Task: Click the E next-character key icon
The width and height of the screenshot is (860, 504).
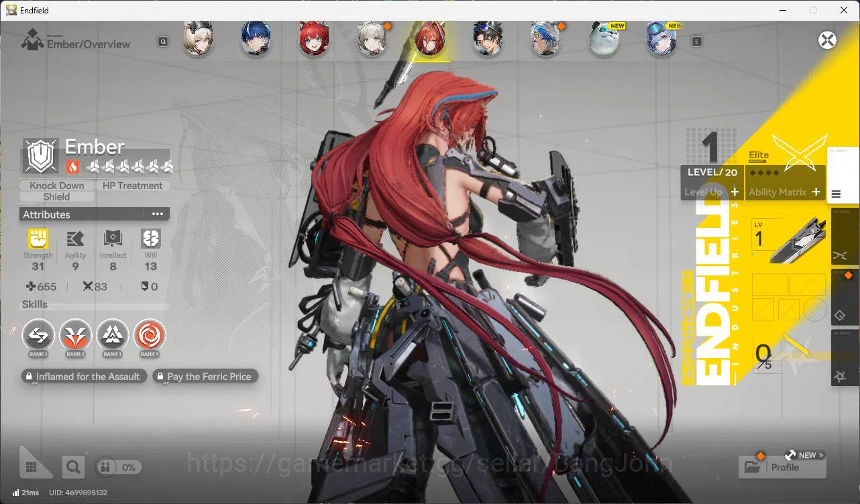Action: pos(697,42)
